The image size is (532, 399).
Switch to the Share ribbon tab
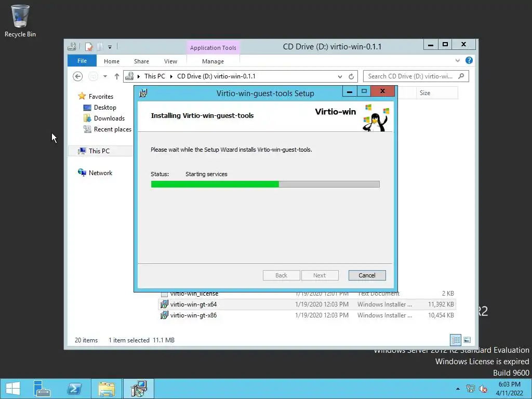point(141,61)
